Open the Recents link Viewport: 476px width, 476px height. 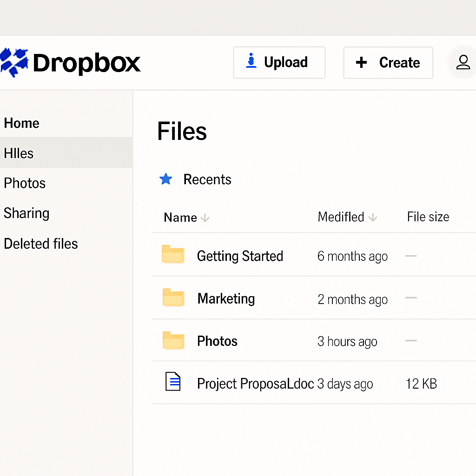click(x=207, y=179)
